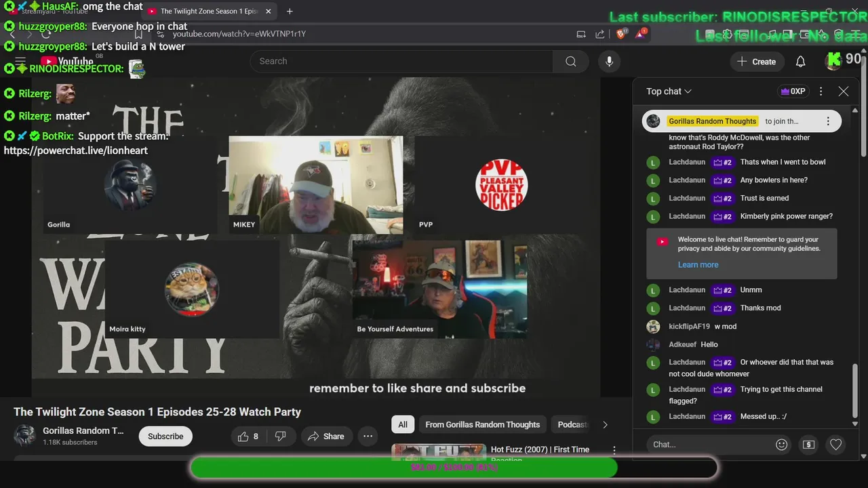The image size is (868, 488).
Task: Open the Hot Fuzz video thumbnail
Action: tap(439, 452)
